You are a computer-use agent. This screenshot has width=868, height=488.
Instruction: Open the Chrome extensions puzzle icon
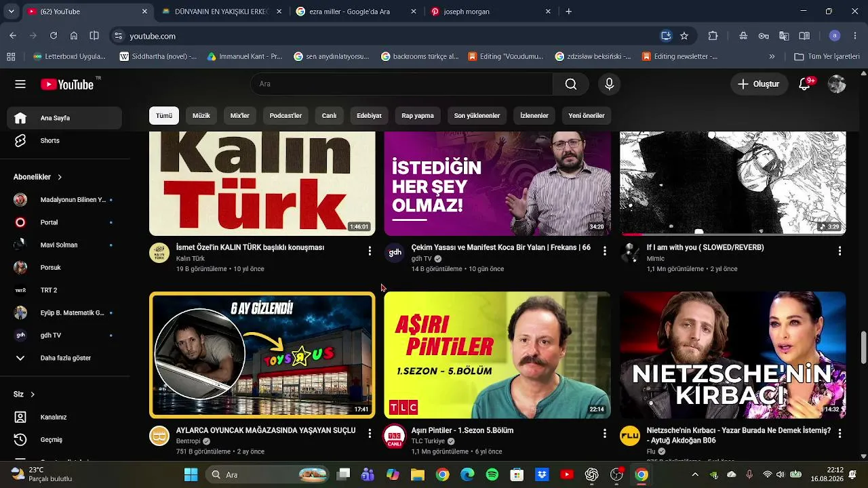pyautogui.click(x=713, y=36)
